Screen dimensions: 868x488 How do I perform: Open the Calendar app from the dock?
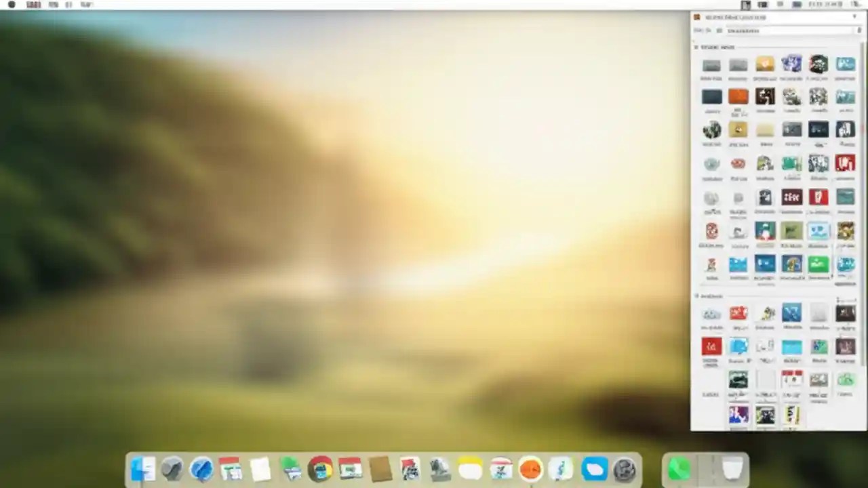(x=231, y=468)
